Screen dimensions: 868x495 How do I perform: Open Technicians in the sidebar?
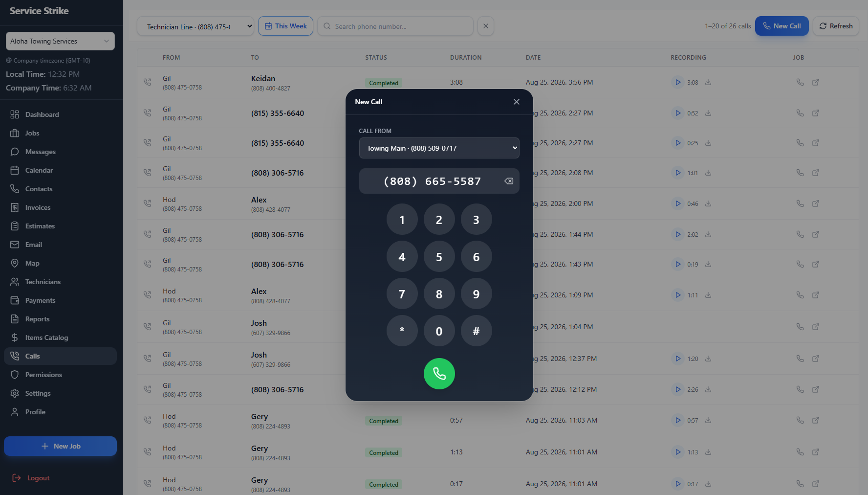(60, 282)
